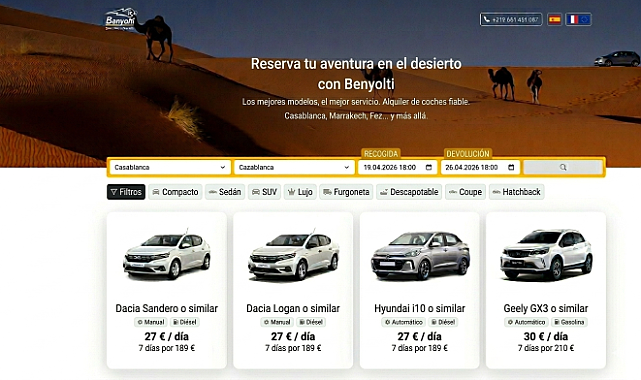Open the return location Cazablanca dropdown
The height and width of the screenshot is (380, 641).
pos(294,167)
